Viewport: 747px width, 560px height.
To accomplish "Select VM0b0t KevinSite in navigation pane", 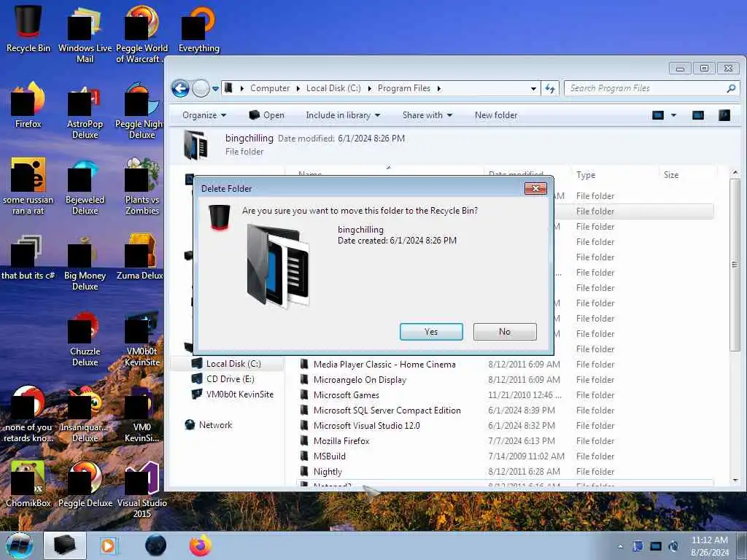I will (x=239, y=394).
